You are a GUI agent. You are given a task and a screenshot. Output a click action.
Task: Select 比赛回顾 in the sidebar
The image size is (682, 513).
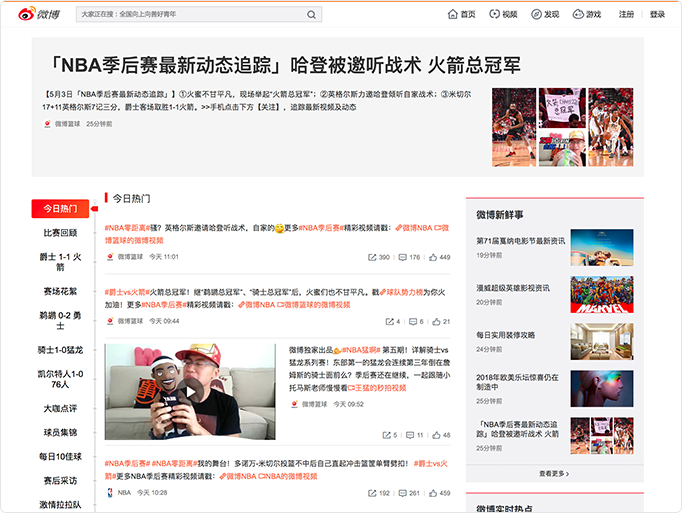(x=60, y=233)
